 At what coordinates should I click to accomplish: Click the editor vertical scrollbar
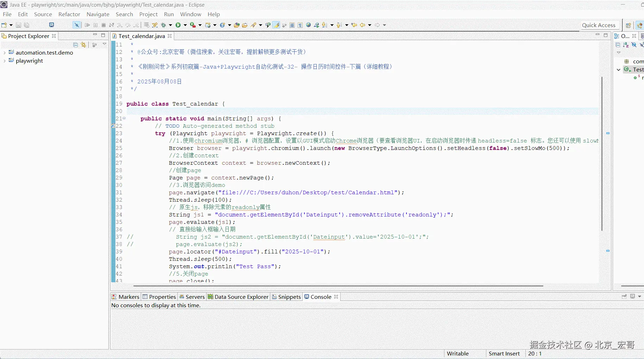click(x=602, y=153)
